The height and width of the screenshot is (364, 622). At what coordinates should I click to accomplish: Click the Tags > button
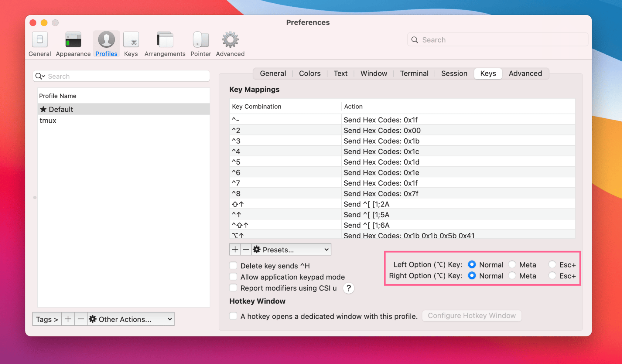47,319
